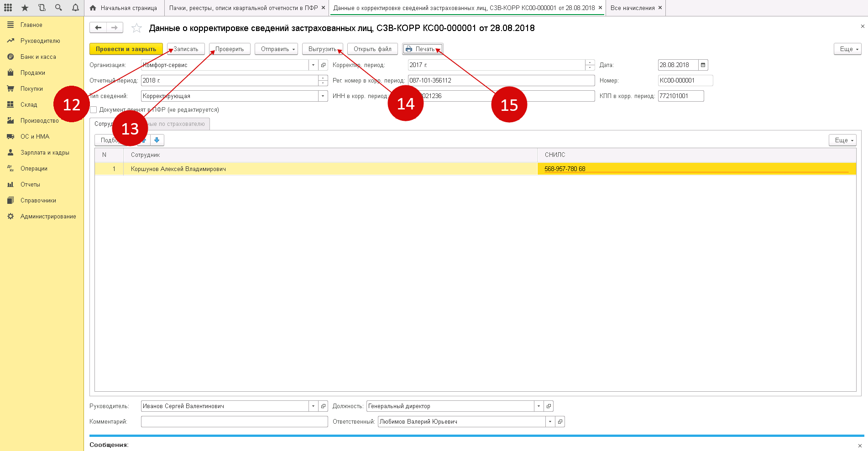Expand Организация dropdown list
The width and height of the screenshot is (868, 451).
pyautogui.click(x=313, y=65)
